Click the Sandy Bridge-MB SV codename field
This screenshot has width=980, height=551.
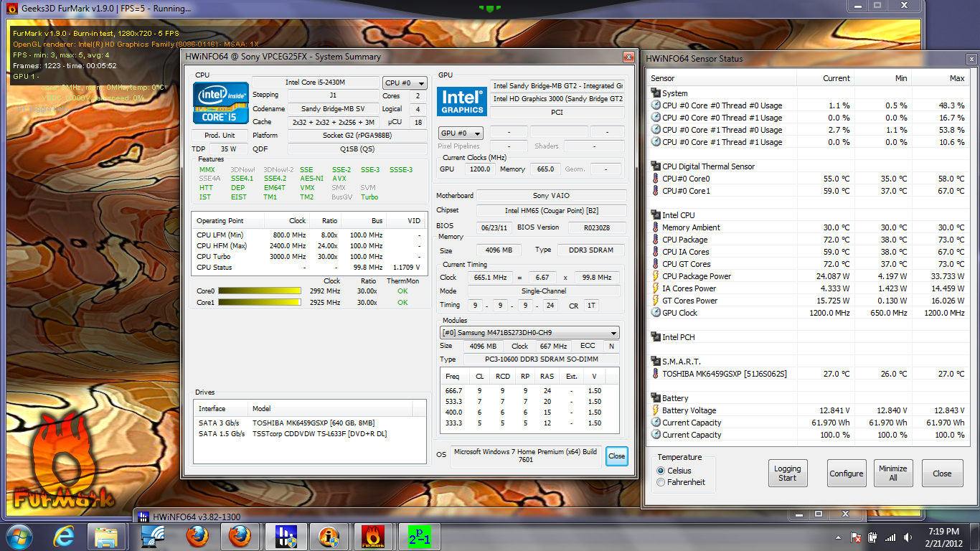(x=333, y=109)
